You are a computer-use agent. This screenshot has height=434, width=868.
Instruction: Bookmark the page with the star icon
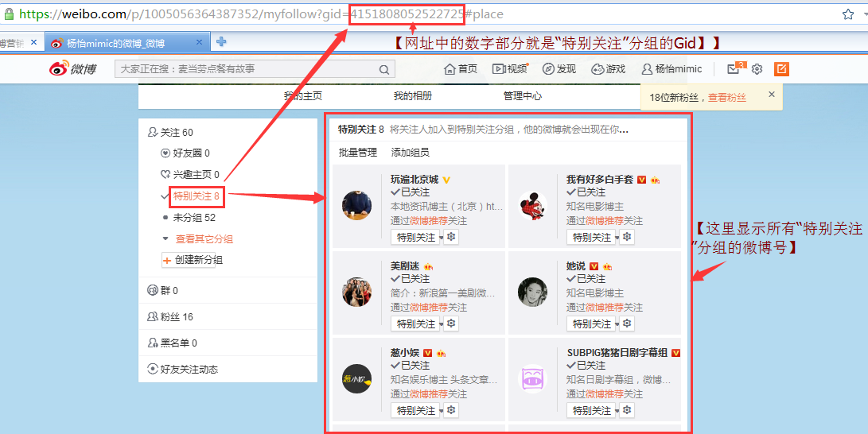tap(848, 14)
